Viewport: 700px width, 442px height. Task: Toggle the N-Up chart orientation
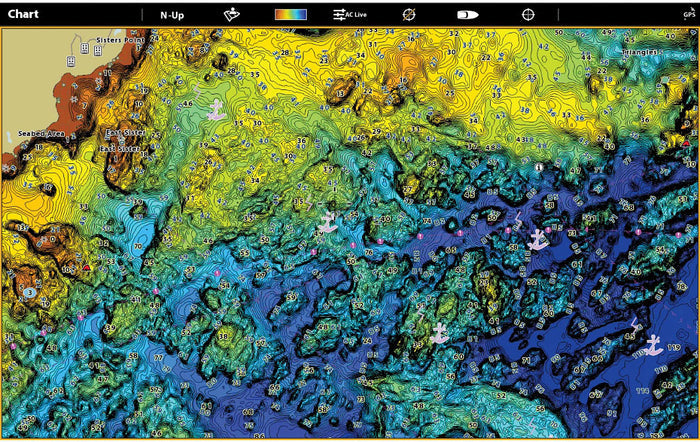point(172,15)
